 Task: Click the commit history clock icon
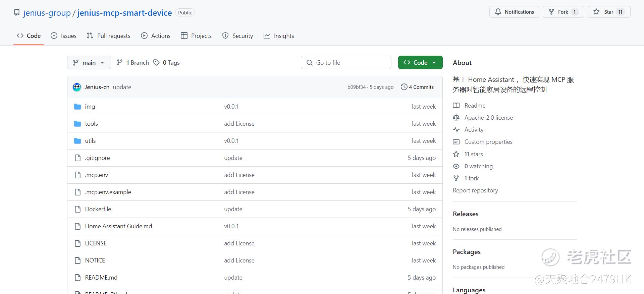pos(404,87)
